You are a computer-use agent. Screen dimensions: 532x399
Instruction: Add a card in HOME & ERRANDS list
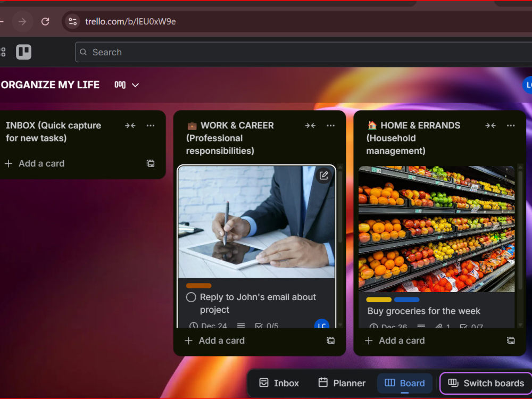[x=395, y=340]
